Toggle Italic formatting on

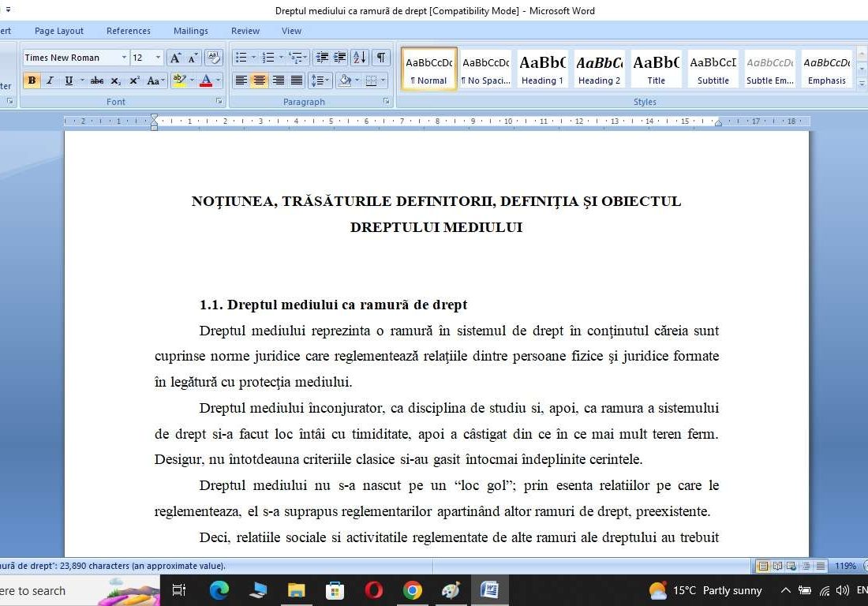point(49,80)
